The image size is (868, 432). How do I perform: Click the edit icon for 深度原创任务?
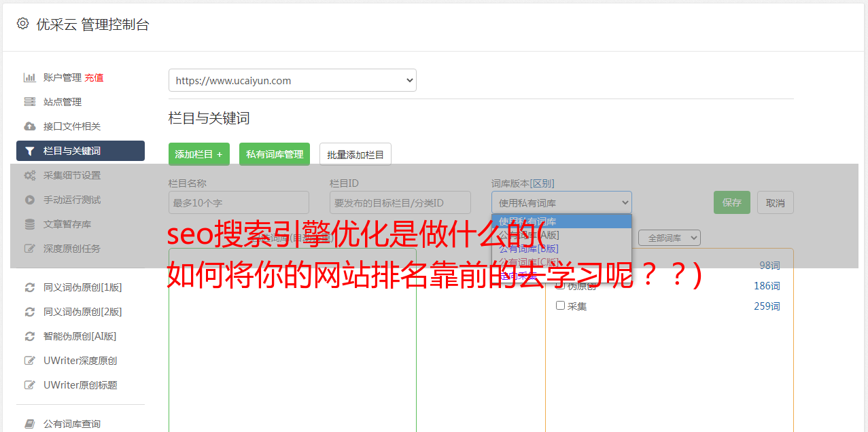(30, 249)
